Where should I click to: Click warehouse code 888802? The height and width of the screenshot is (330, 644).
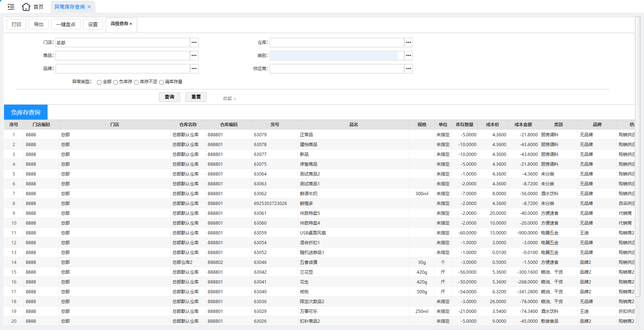[215, 262]
